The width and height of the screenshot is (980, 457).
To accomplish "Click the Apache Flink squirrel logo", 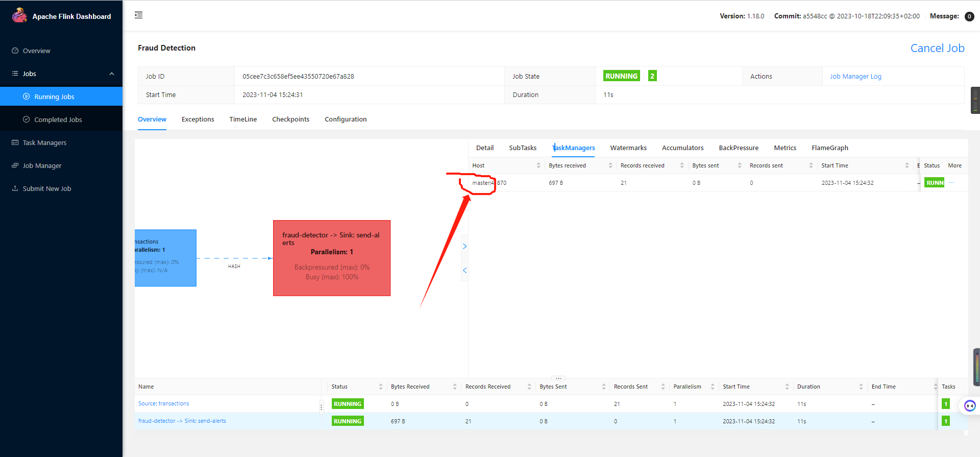I will [19, 15].
